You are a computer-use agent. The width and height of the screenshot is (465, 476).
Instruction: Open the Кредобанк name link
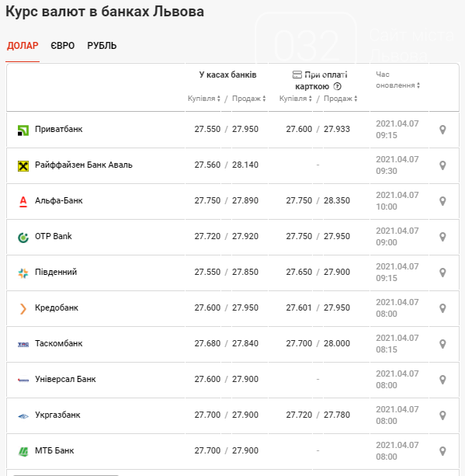[x=57, y=307]
